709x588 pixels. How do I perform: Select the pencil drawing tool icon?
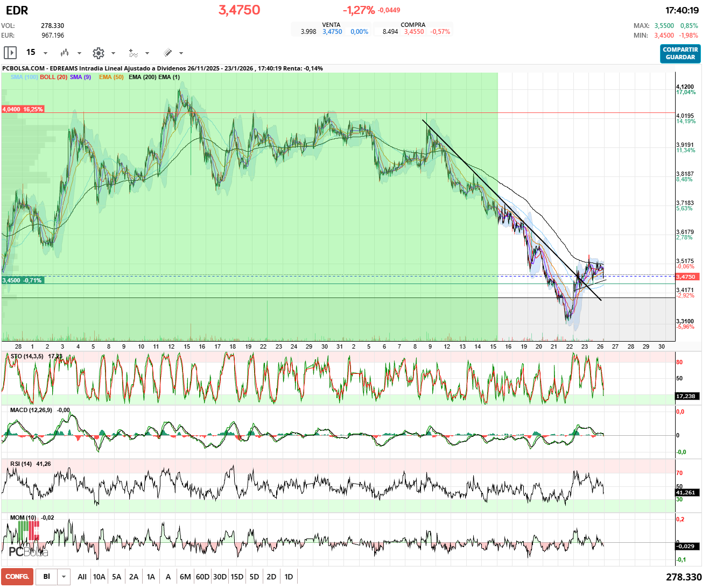click(x=167, y=53)
